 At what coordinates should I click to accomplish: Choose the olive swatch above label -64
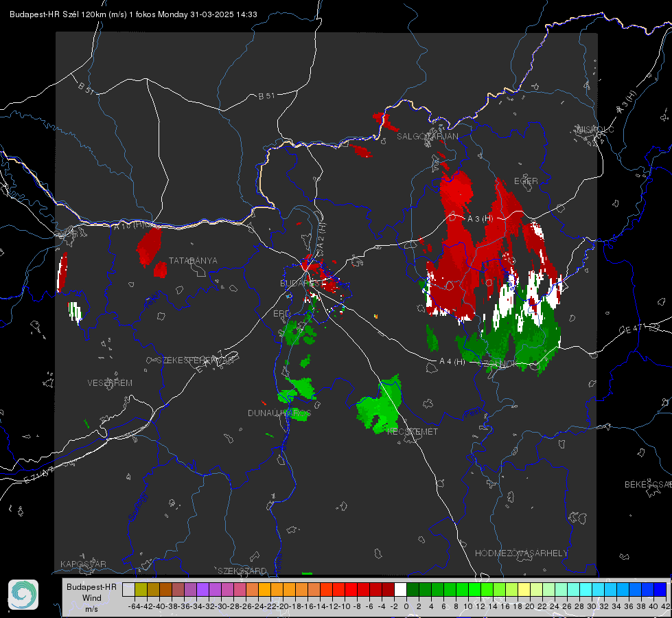click(141, 589)
